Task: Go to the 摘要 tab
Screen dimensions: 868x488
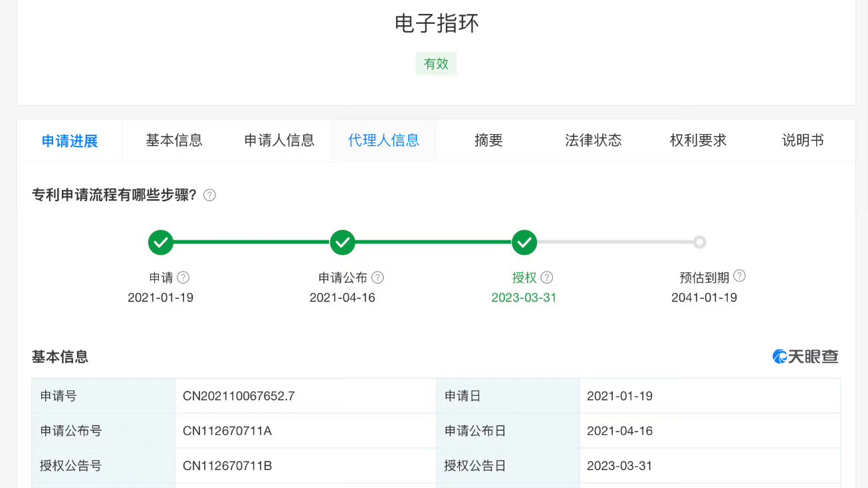Action: coord(488,141)
